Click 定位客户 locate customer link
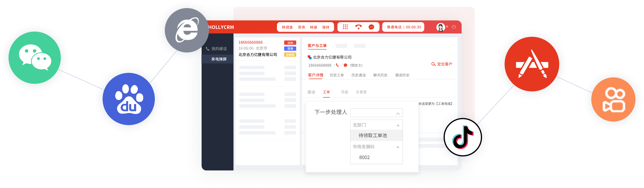The width and height of the screenshot is (644, 188). pos(442,64)
